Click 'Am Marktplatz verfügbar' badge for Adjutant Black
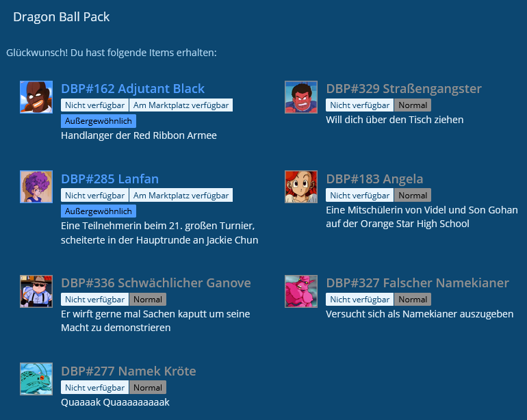This screenshot has width=527, height=420. [181, 105]
